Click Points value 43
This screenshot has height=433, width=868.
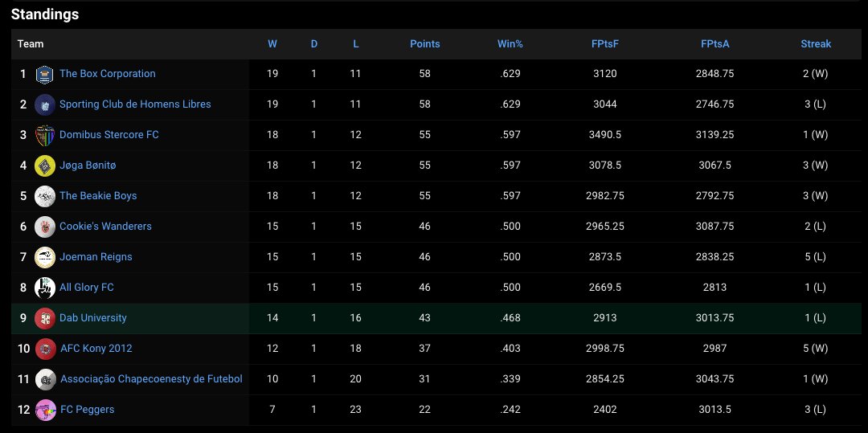(424, 317)
